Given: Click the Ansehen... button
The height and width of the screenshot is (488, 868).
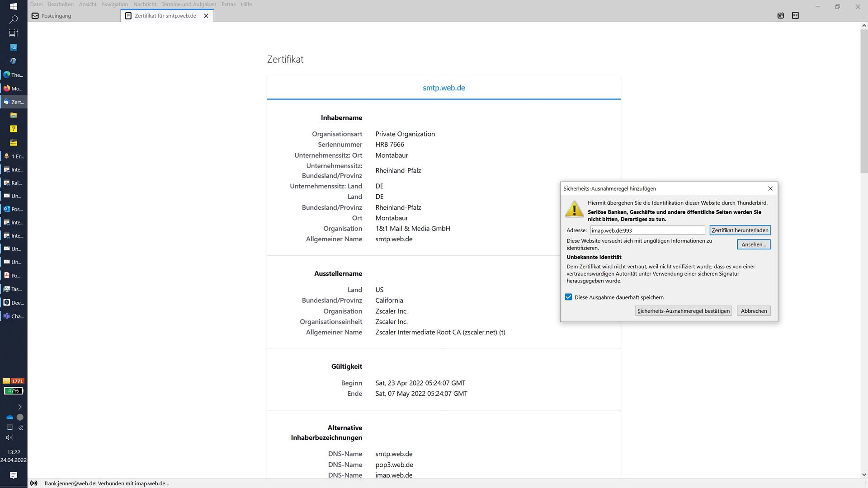Looking at the screenshot, I should pos(753,244).
